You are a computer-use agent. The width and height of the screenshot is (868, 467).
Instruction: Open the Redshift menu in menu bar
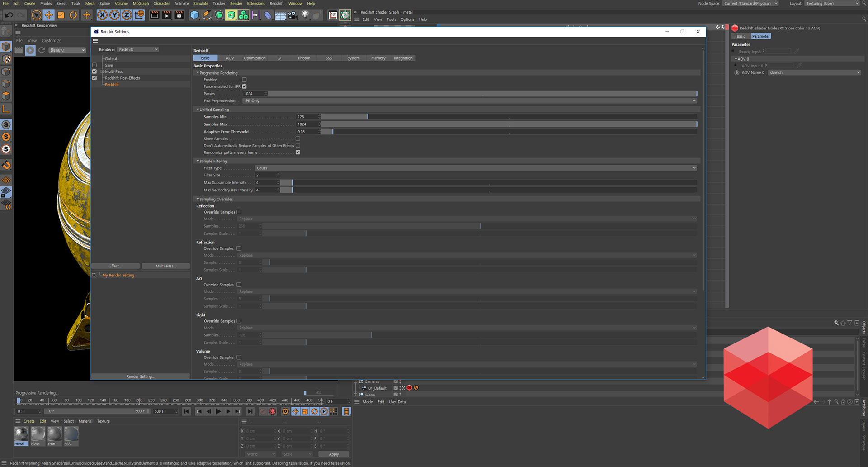pyautogui.click(x=277, y=4)
